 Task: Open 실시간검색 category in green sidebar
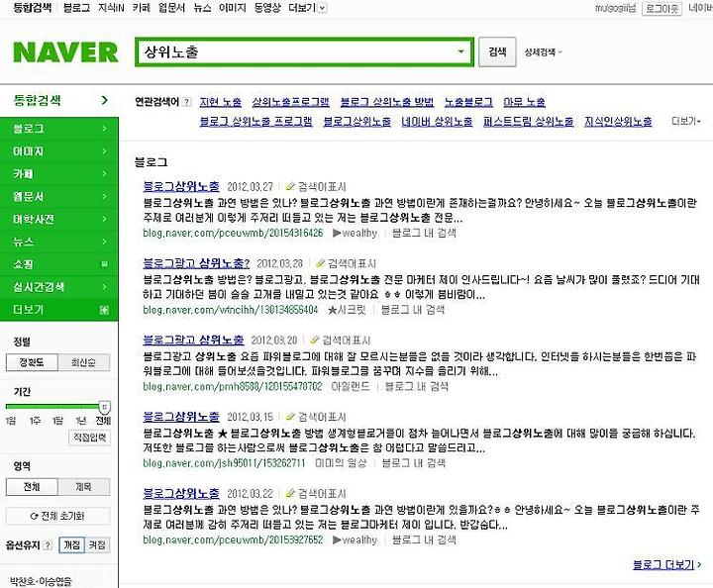pyautogui.click(x=59, y=287)
